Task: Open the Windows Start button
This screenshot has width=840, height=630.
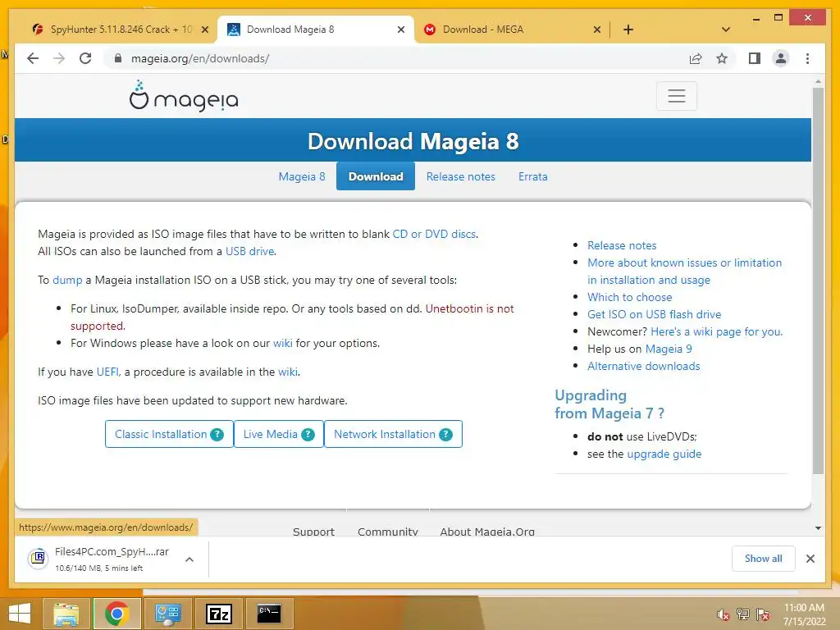Action: click(x=20, y=614)
